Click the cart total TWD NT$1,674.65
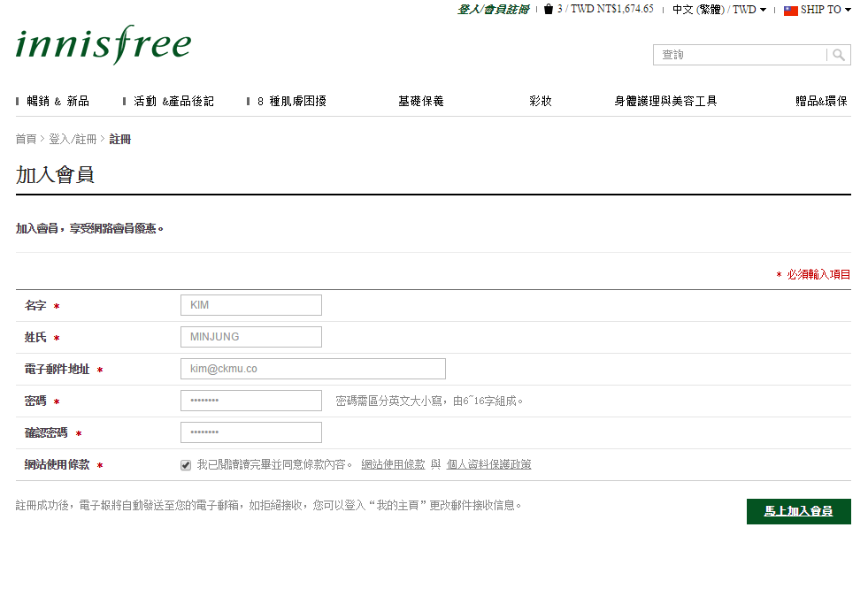Screen dimensions: 868x604 [611, 9]
